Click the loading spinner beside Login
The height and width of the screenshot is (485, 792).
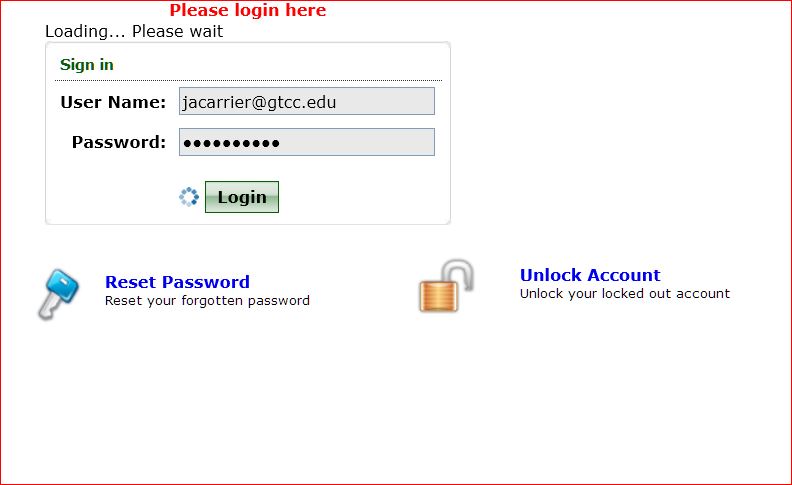(189, 197)
